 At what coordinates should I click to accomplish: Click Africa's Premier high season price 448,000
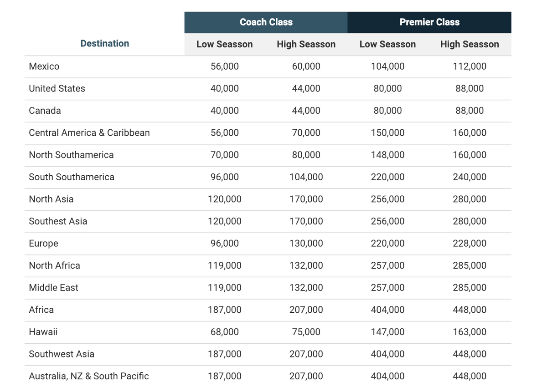pyautogui.click(x=470, y=310)
